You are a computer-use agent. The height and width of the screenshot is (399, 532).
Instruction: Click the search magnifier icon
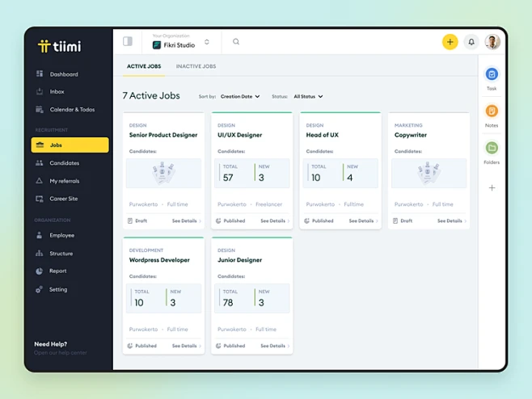pyautogui.click(x=236, y=42)
